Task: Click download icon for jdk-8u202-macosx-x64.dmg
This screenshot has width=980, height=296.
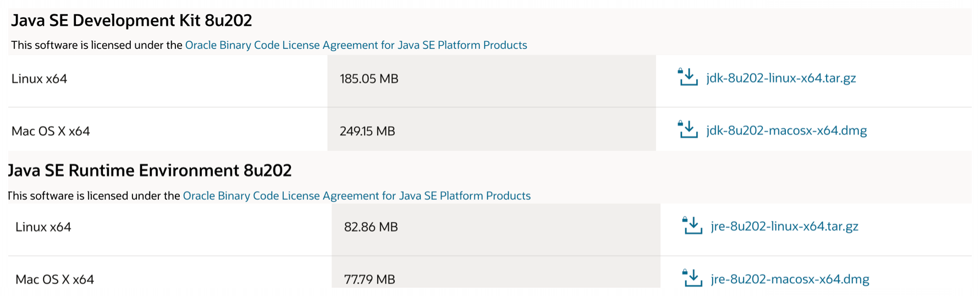Action: click(x=687, y=130)
